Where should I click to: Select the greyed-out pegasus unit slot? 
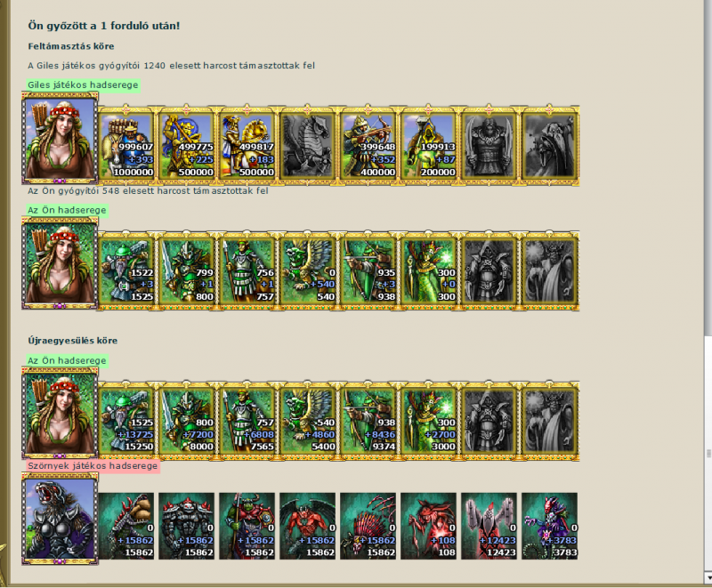tap(307, 145)
